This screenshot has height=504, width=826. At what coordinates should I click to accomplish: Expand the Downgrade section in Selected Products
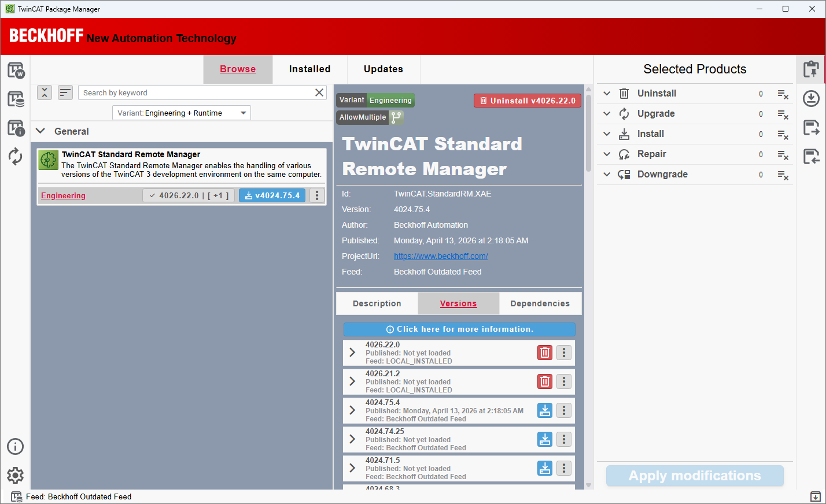pos(607,174)
